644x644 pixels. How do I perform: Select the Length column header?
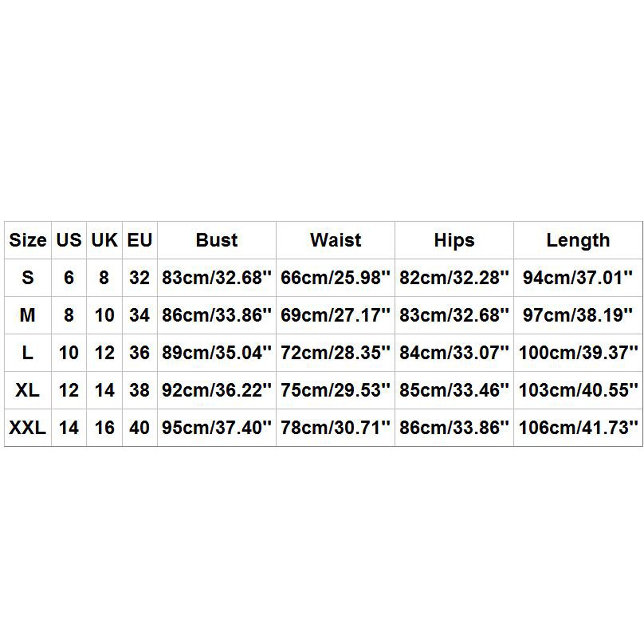coord(578,240)
